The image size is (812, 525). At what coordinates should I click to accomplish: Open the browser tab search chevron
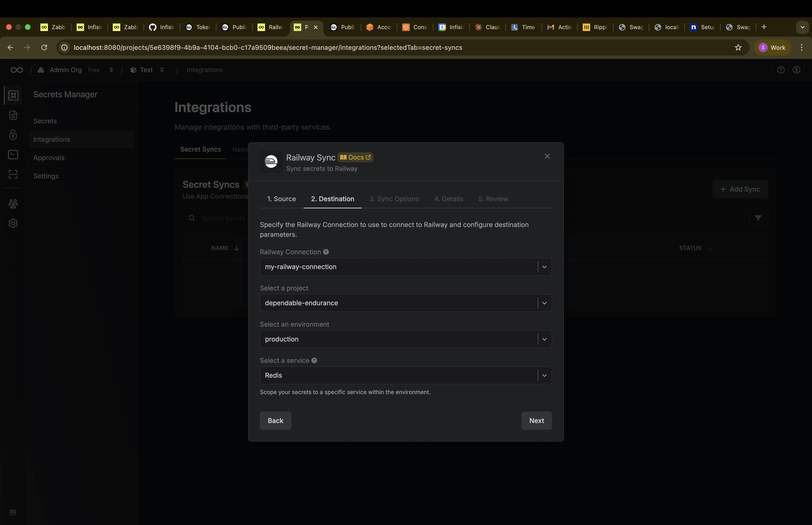tap(802, 27)
